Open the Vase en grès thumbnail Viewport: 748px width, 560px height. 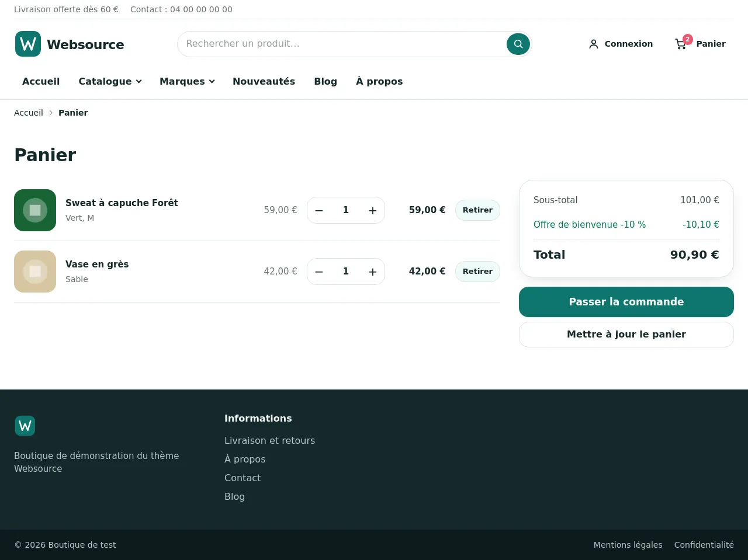(x=35, y=272)
